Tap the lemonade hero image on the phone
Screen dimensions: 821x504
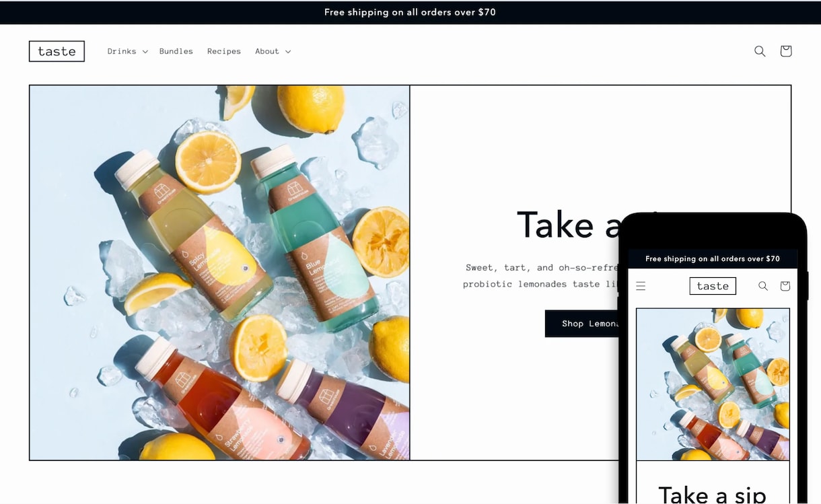pyautogui.click(x=713, y=384)
